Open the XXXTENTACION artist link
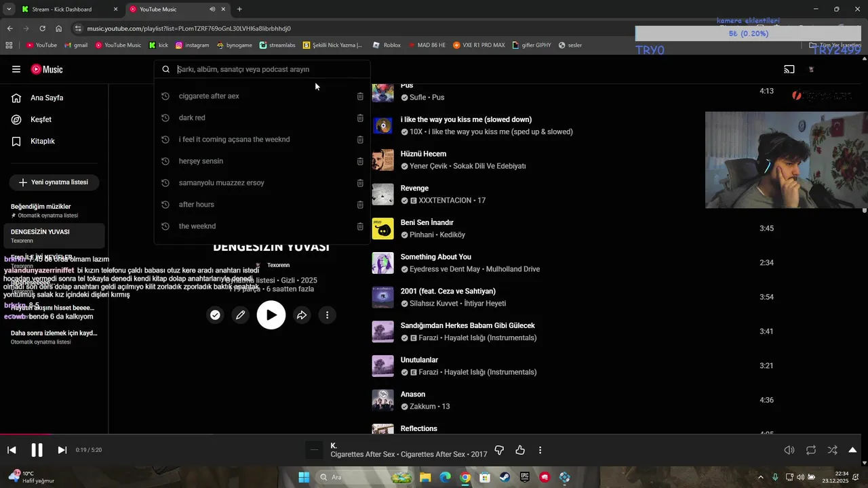The image size is (868, 488). pyautogui.click(x=445, y=201)
